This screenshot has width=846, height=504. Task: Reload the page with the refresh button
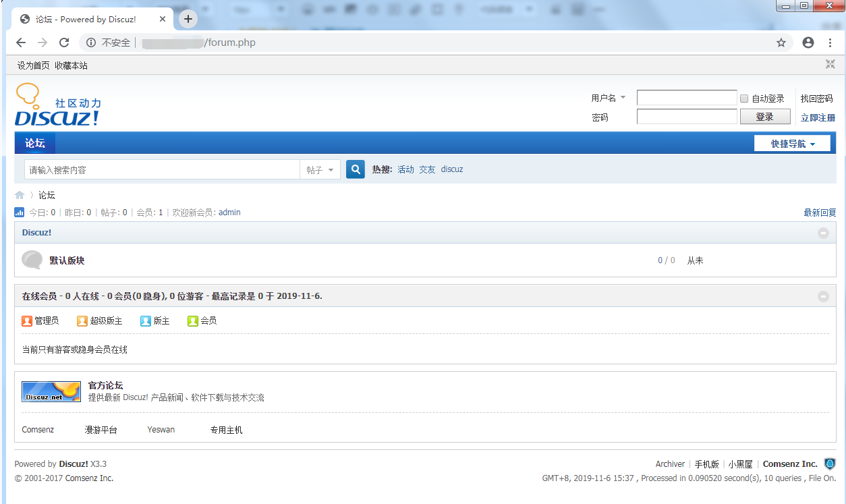(64, 43)
